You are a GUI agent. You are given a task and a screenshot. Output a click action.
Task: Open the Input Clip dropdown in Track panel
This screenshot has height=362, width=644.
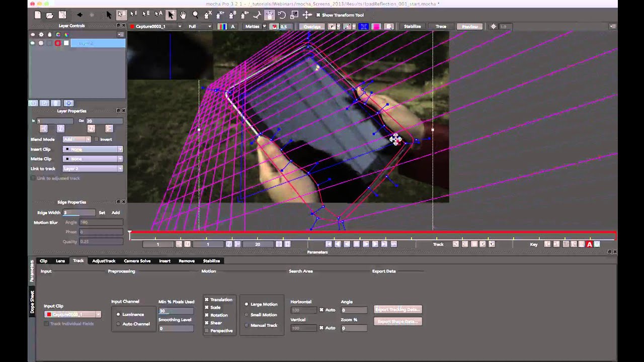click(72, 314)
